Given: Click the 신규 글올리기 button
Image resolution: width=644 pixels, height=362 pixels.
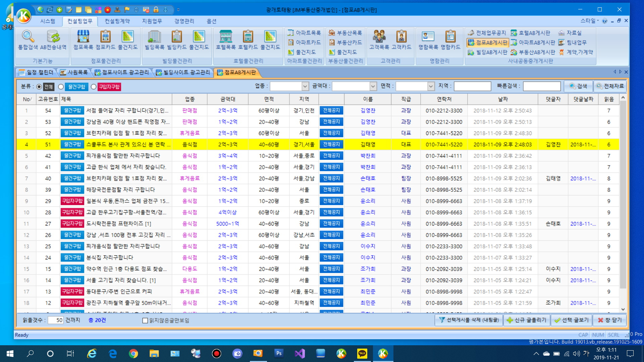Looking at the screenshot, I should click(527, 320).
